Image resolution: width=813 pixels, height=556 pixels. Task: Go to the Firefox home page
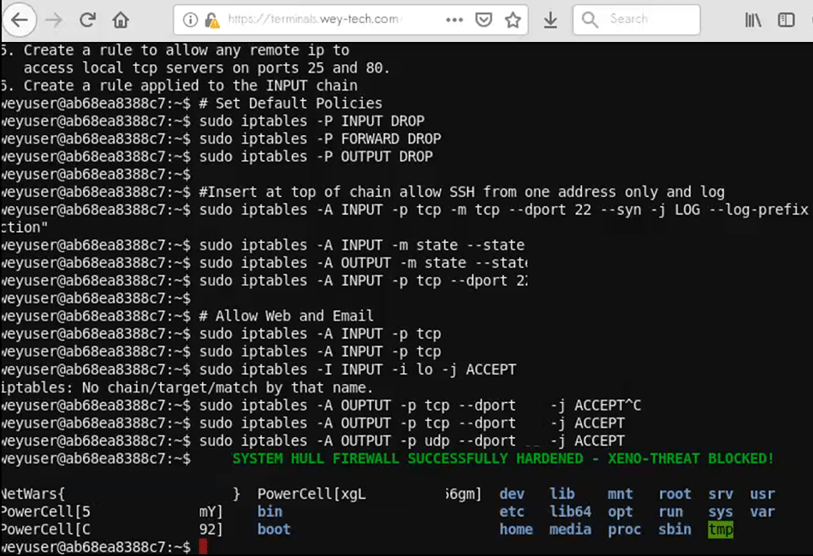click(x=121, y=20)
